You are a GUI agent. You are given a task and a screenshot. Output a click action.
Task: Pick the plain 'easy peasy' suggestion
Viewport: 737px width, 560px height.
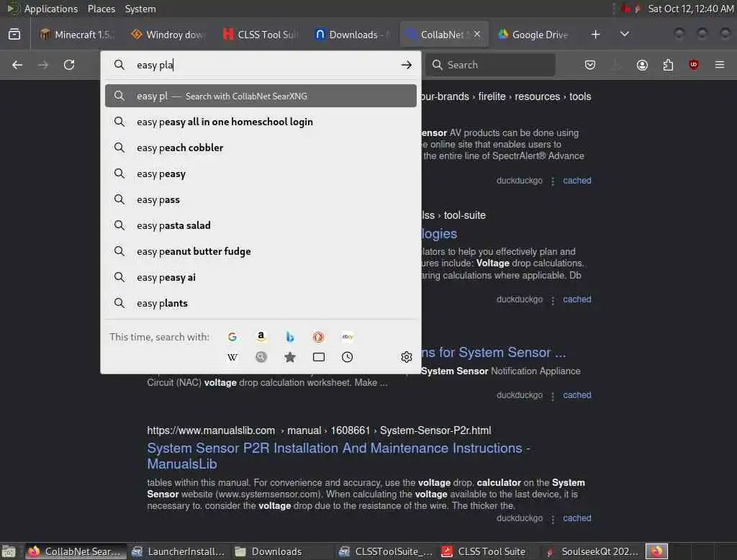click(x=261, y=173)
